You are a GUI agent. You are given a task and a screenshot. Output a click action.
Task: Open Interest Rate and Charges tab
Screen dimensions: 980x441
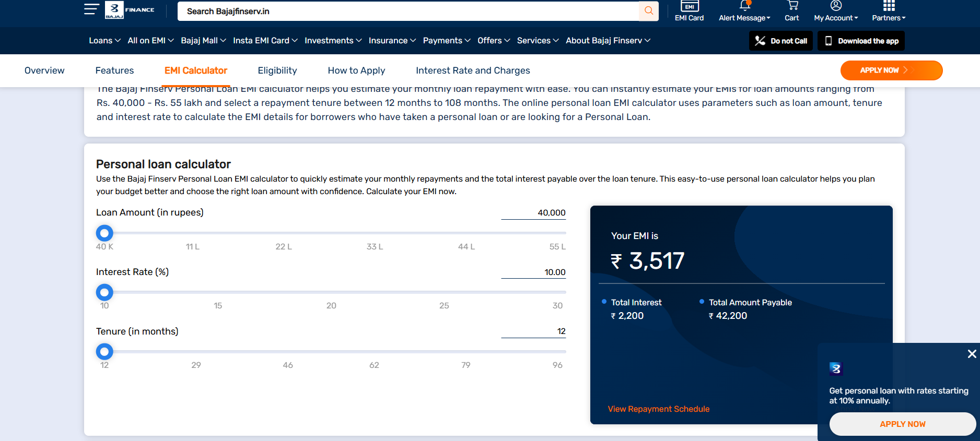pos(473,70)
